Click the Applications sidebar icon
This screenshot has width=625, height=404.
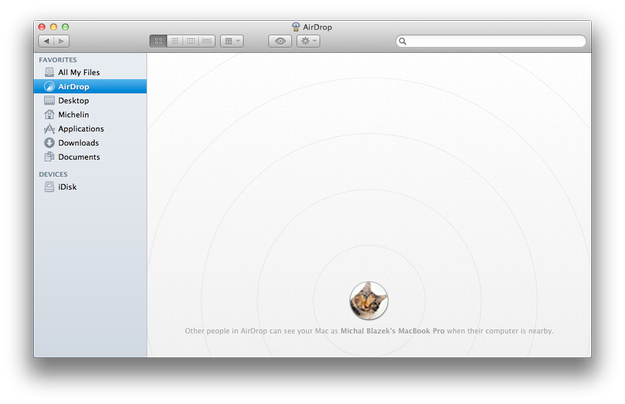49,129
